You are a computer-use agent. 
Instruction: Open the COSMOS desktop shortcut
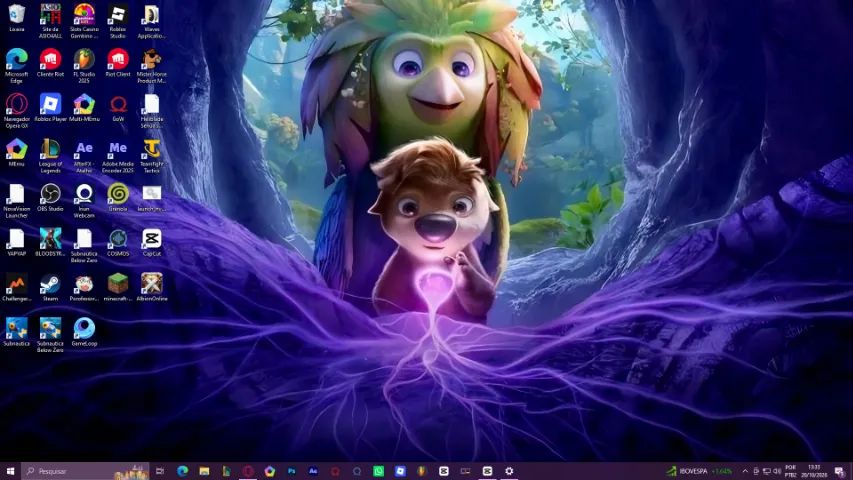(x=118, y=243)
